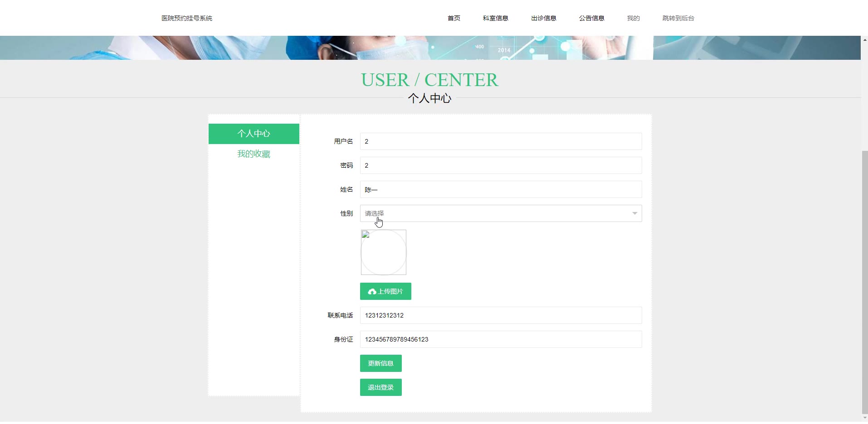Viewport: 868px width, 424px height.
Task: Open 我的收藏 sidebar tab
Action: [x=254, y=154]
